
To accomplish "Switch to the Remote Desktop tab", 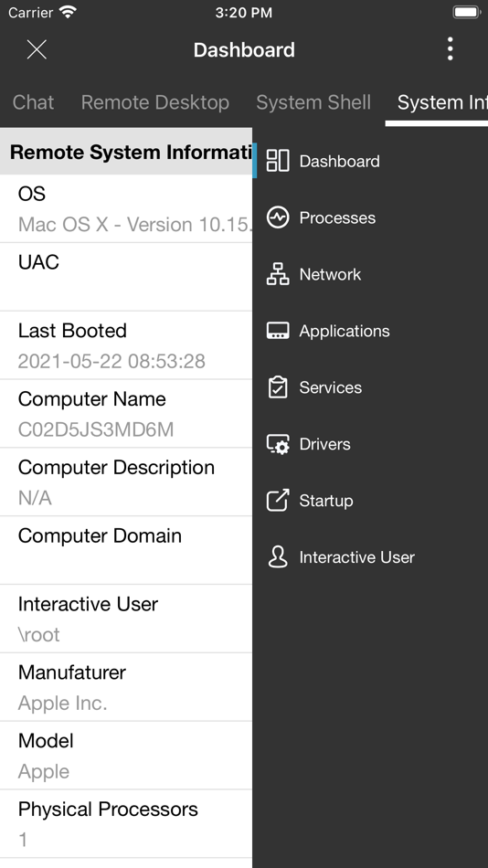I will 155,102.
